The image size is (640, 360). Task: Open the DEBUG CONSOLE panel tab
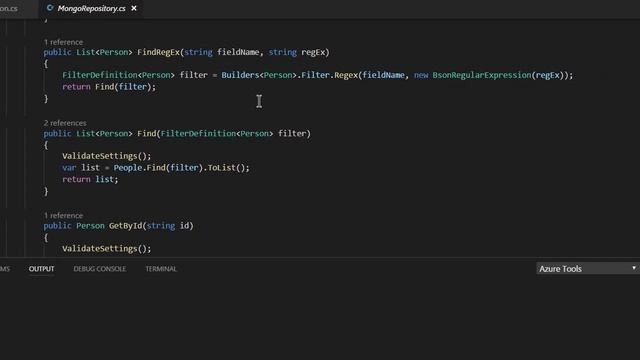(100, 269)
